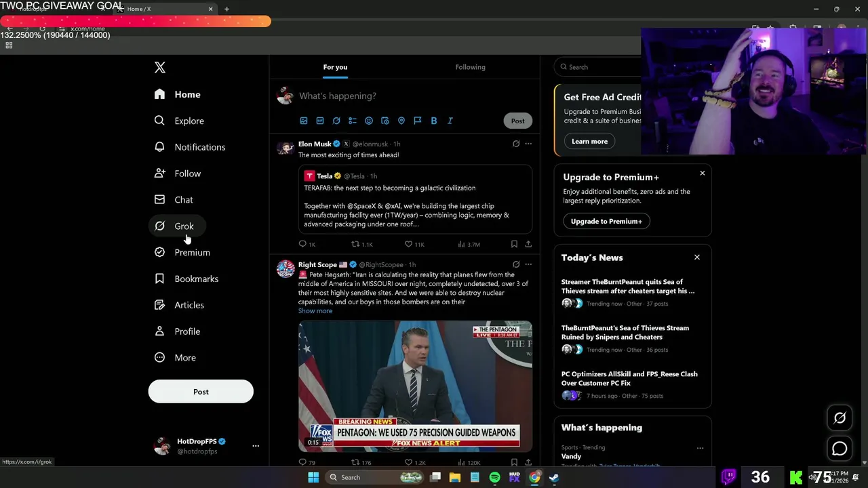Click the Upgrade to Premium+ button
868x488 pixels.
[606, 221]
